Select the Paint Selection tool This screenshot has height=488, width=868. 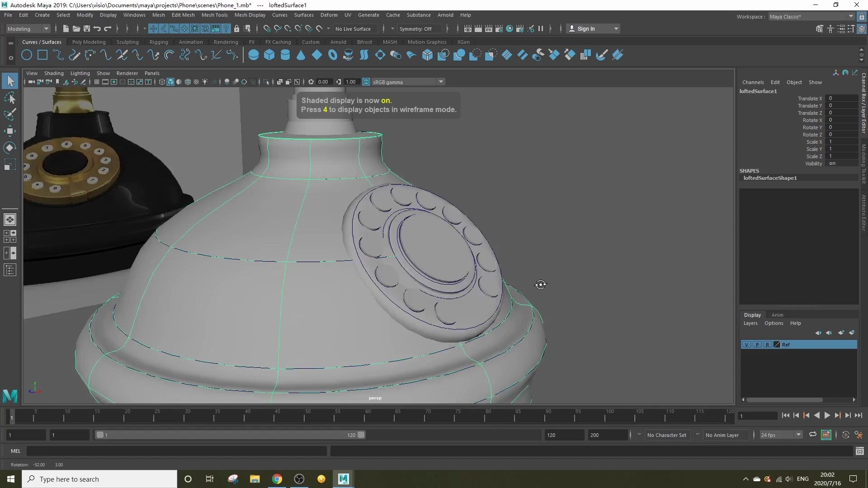tap(10, 114)
